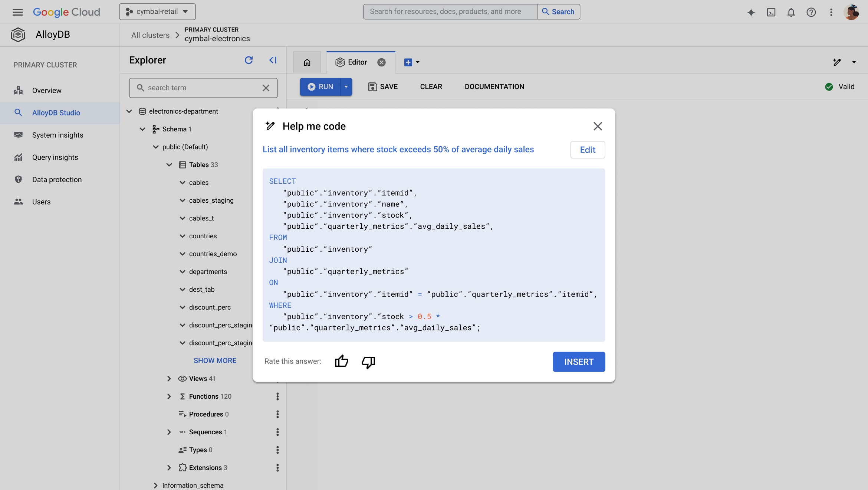Click the INSERT button
This screenshot has height=490, width=868.
(x=579, y=362)
